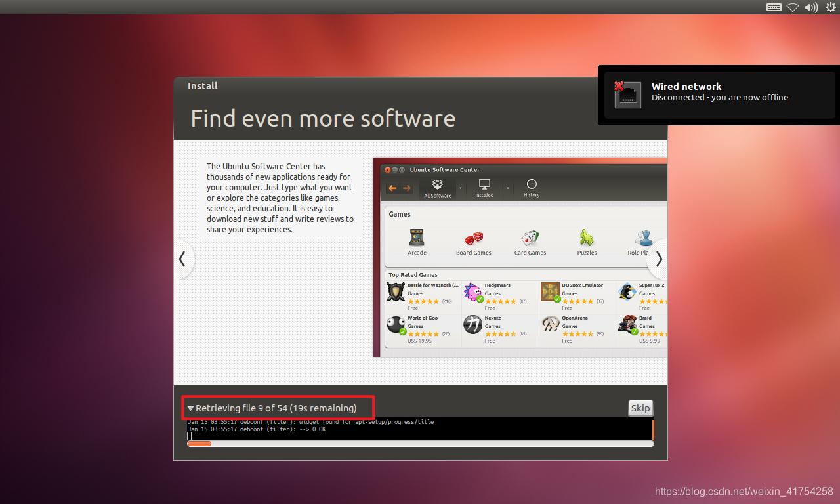Click the "Install" window title
840x504 pixels.
[x=203, y=86]
